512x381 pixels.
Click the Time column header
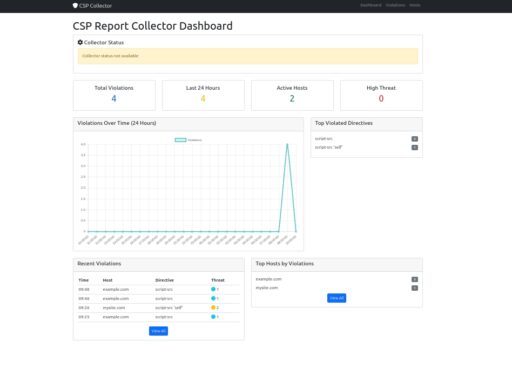click(x=83, y=280)
